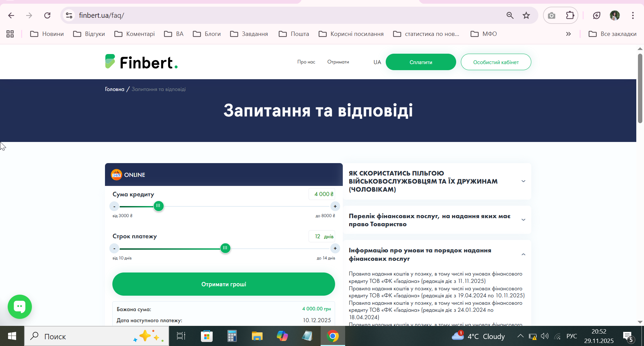
Task: Open the Відгуки bookmark folder
Action: [x=89, y=34]
